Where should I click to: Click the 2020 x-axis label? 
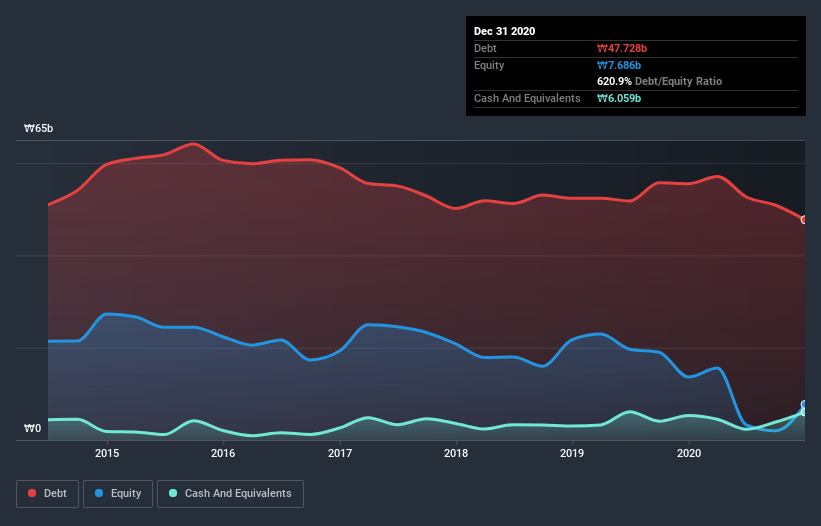689,453
